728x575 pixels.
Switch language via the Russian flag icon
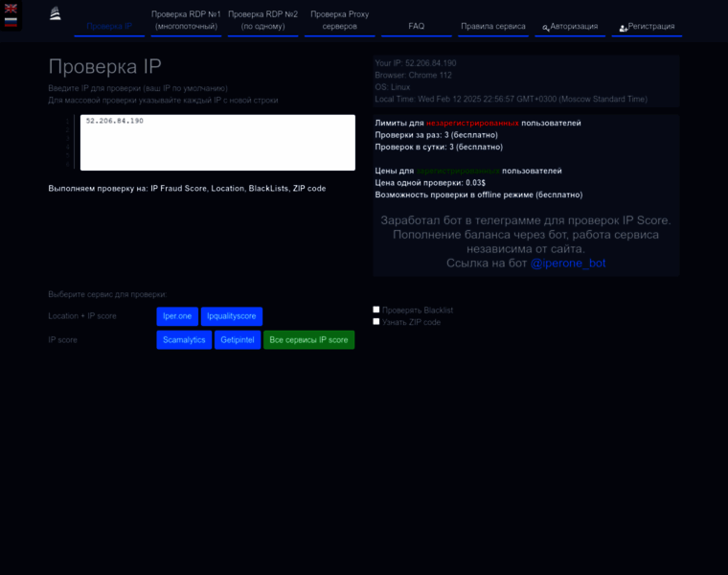[11, 22]
